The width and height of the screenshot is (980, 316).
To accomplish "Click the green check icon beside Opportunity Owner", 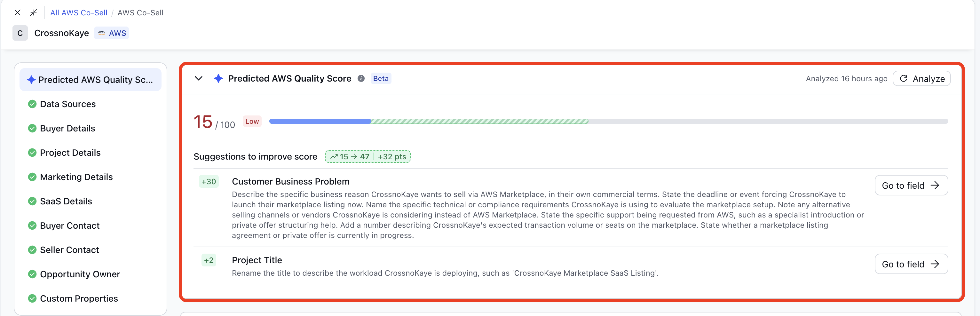I will click(32, 274).
